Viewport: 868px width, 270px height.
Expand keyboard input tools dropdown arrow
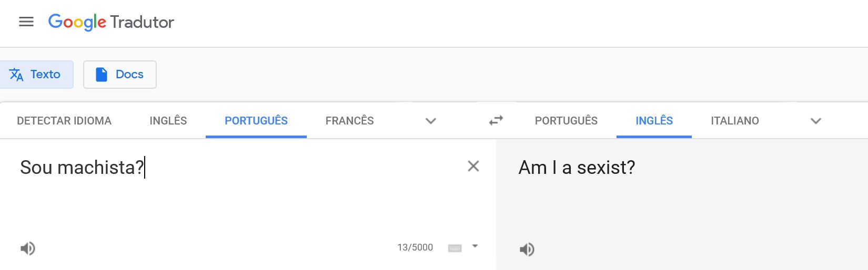pyautogui.click(x=475, y=246)
